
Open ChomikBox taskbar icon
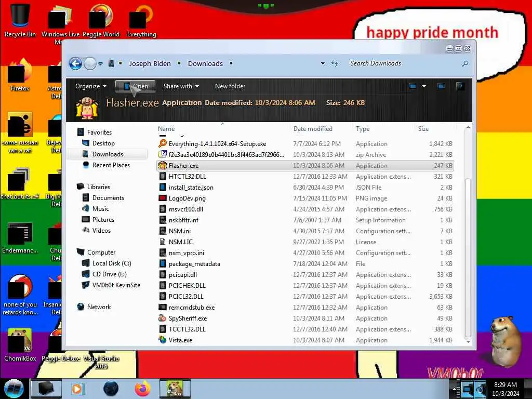tap(175, 389)
